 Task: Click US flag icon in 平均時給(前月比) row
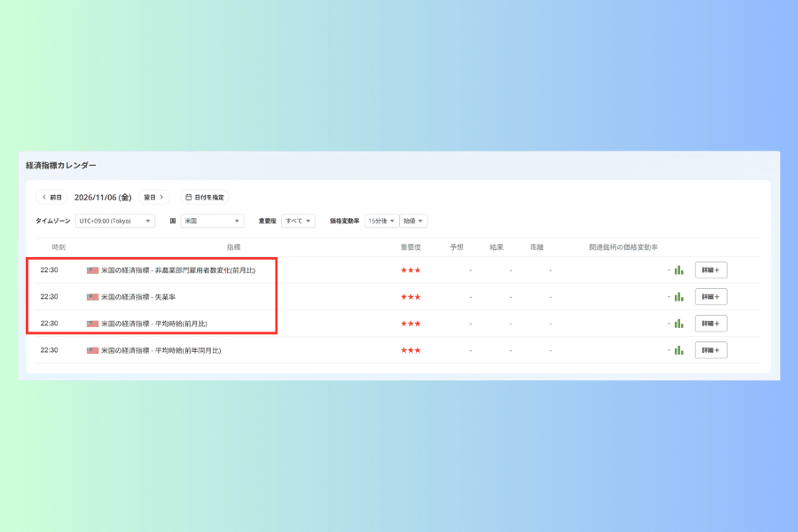click(x=92, y=324)
